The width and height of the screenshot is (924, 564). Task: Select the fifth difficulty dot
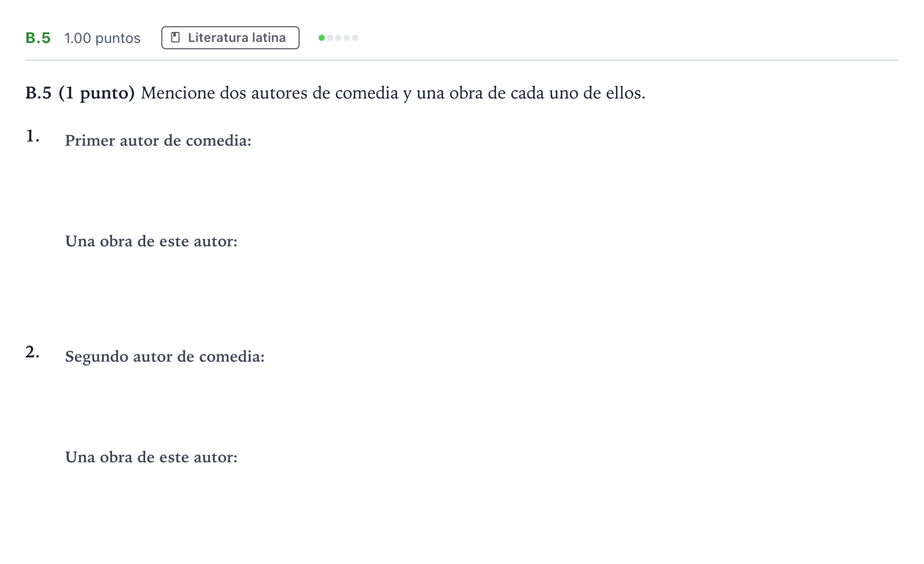(x=355, y=38)
